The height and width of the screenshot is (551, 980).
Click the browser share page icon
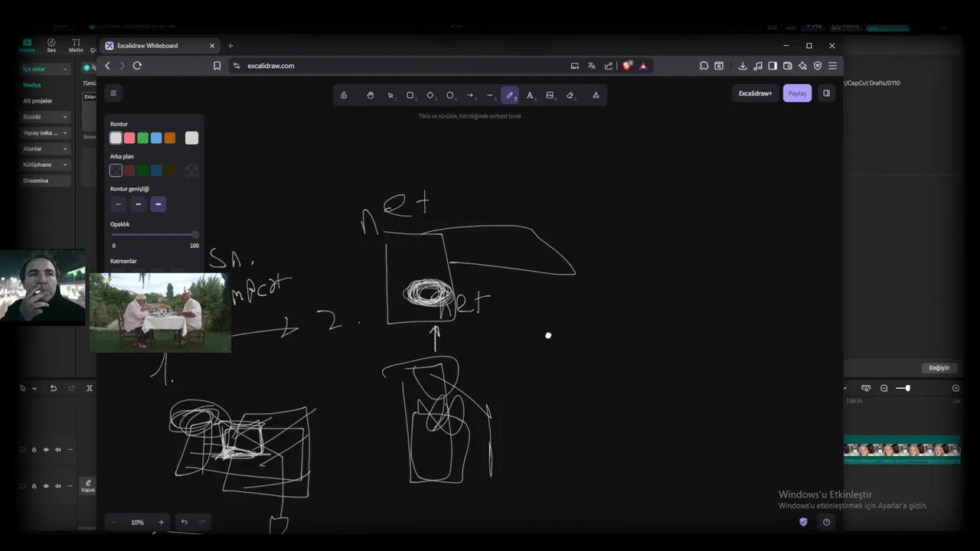pyautogui.click(x=608, y=66)
